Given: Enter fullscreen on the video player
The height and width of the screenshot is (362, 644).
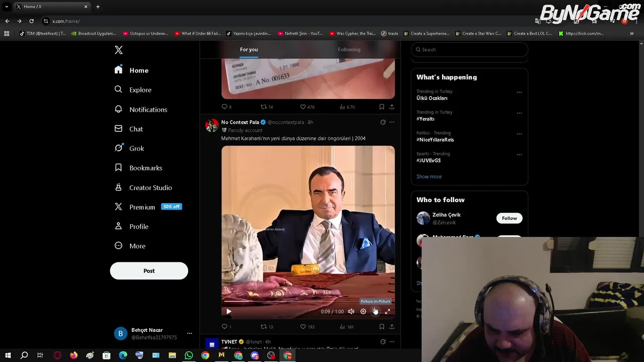Looking at the screenshot, I should (x=387, y=312).
